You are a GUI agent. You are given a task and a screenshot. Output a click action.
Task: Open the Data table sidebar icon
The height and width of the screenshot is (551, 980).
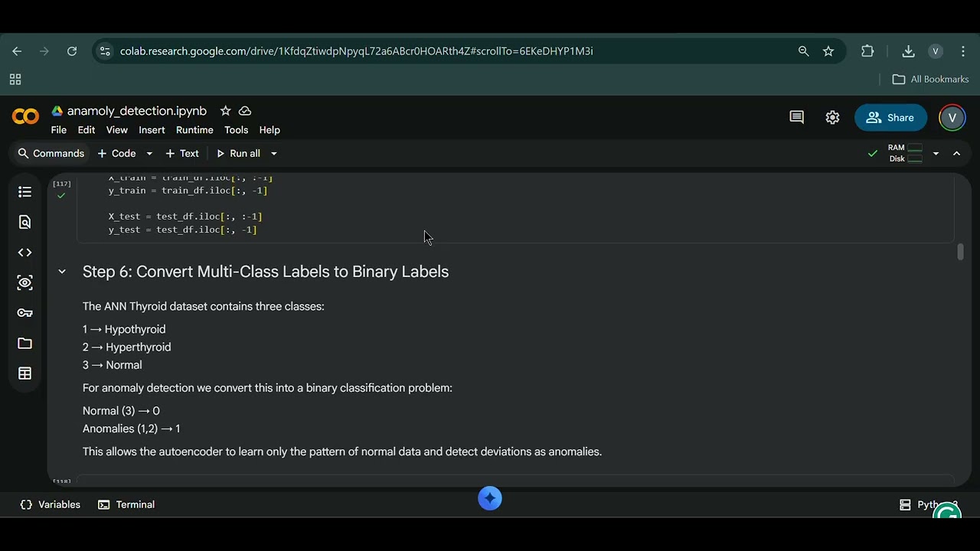24,373
